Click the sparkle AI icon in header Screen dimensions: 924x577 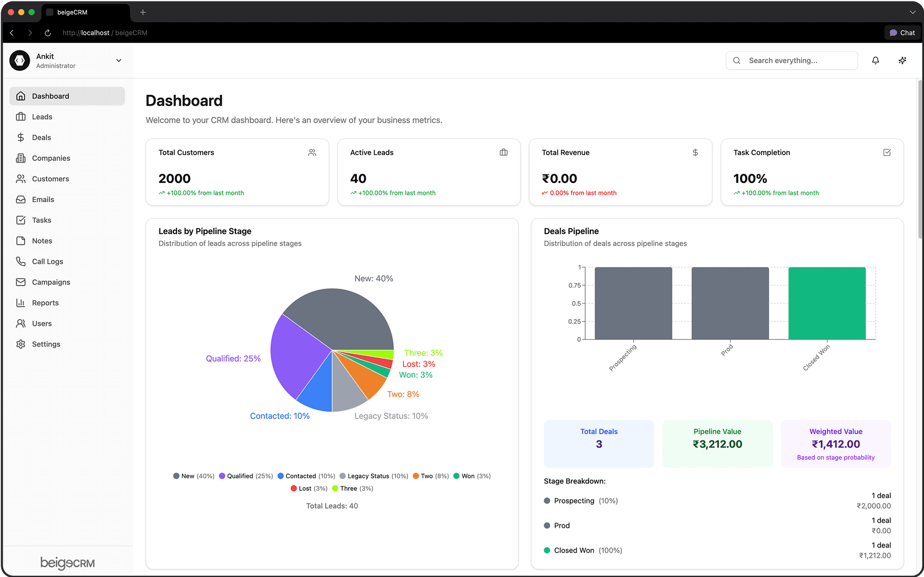point(902,61)
